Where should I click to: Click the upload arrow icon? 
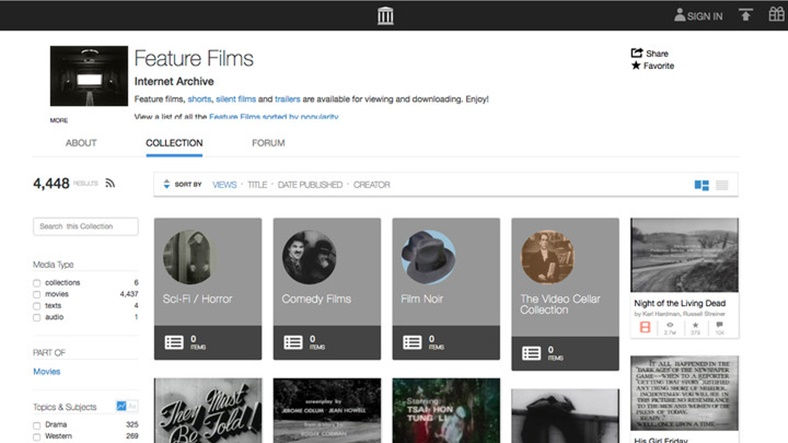tap(745, 15)
